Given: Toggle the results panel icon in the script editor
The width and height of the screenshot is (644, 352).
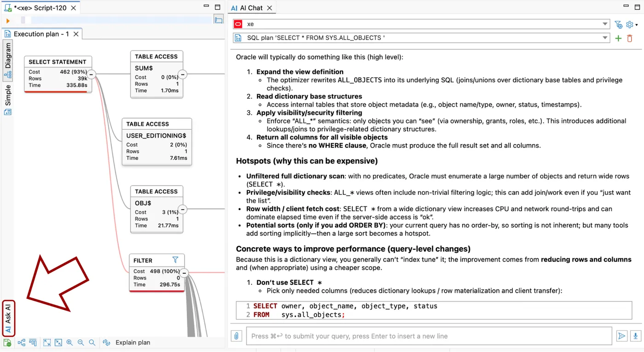Looking at the screenshot, I should [218, 20].
